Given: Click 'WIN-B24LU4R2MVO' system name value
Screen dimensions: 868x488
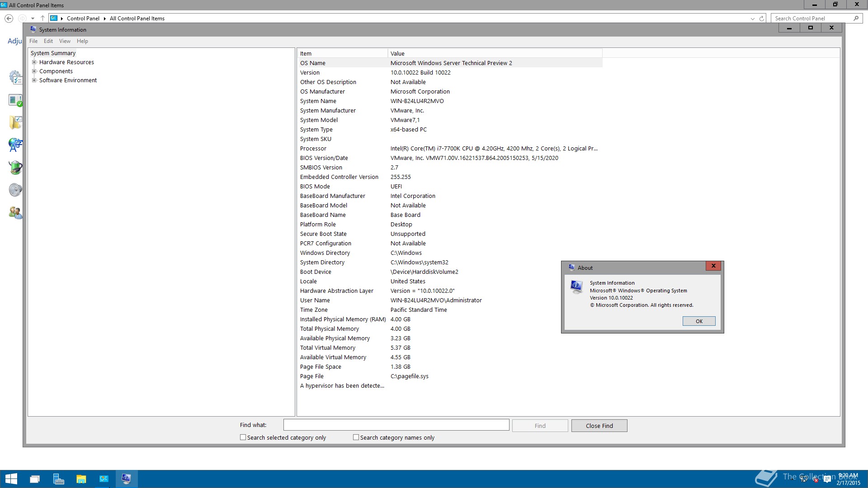Looking at the screenshot, I should [417, 101].
